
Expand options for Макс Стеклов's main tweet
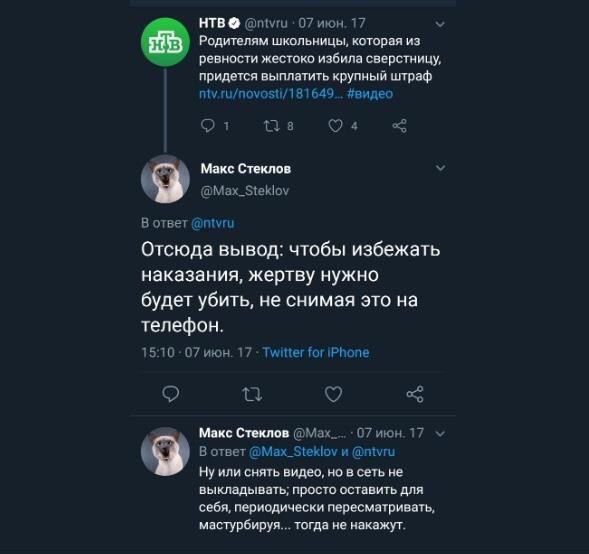[x=440, y=168]
